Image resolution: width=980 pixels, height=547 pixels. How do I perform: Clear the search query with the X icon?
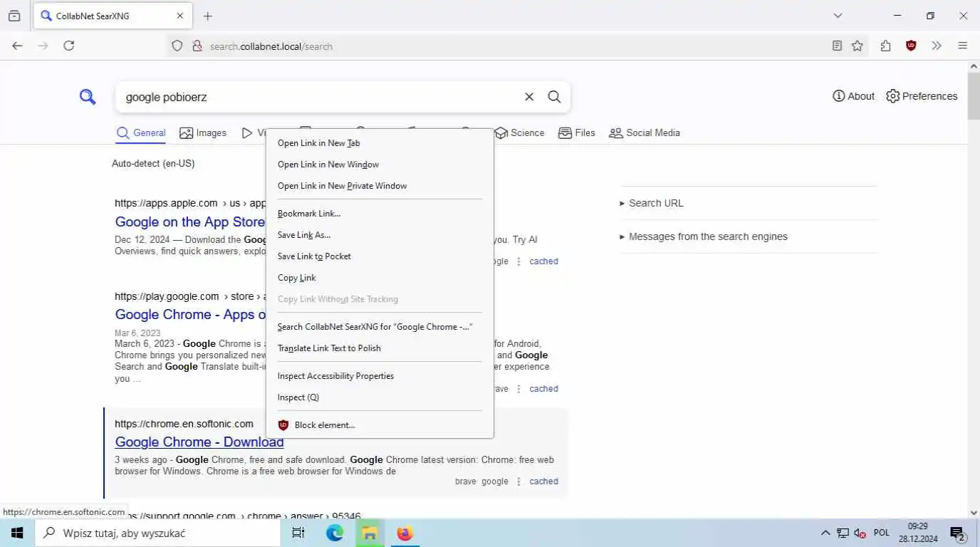click(x=529, y=97)
